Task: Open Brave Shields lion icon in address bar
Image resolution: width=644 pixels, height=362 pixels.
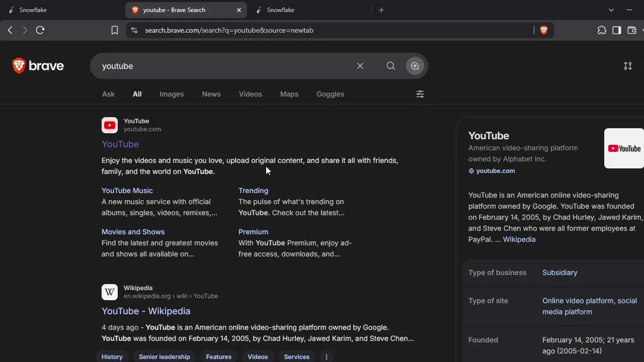Action: [x=544, y=30]
